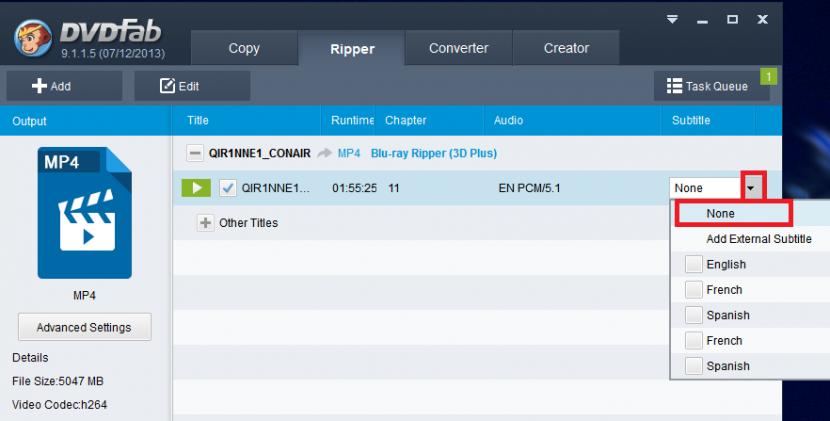Tick the last Spanish subtitle checkbox
830x421 pixels.
693,366
